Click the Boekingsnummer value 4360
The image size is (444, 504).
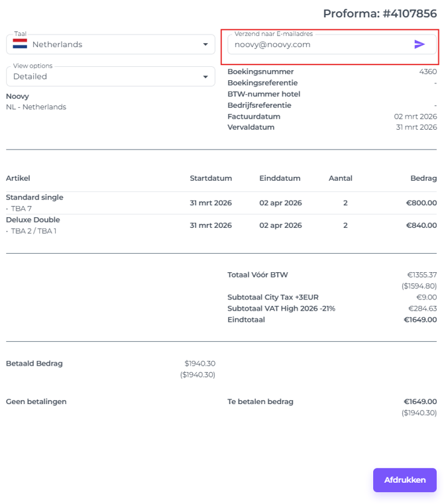pos(427,72)
